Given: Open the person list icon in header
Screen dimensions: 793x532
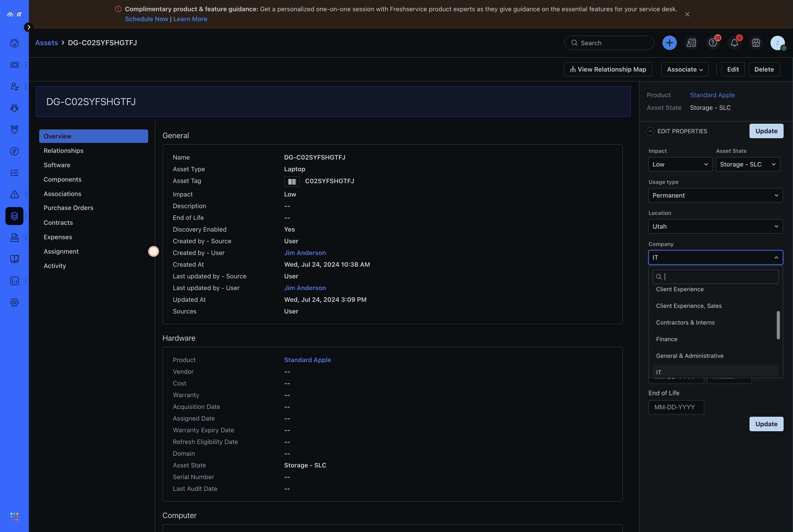Looking at the screenshot, I should [691, 43].
